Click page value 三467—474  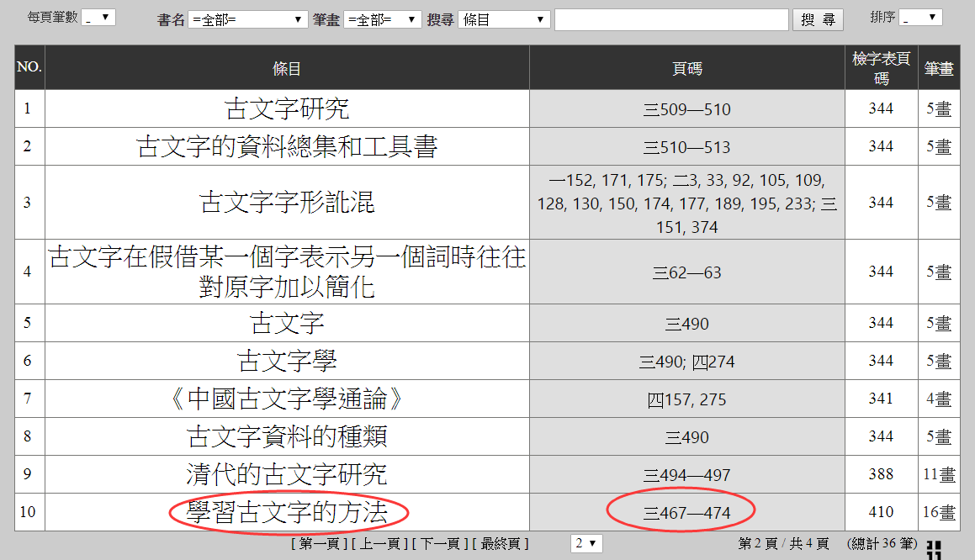(687, 514)
